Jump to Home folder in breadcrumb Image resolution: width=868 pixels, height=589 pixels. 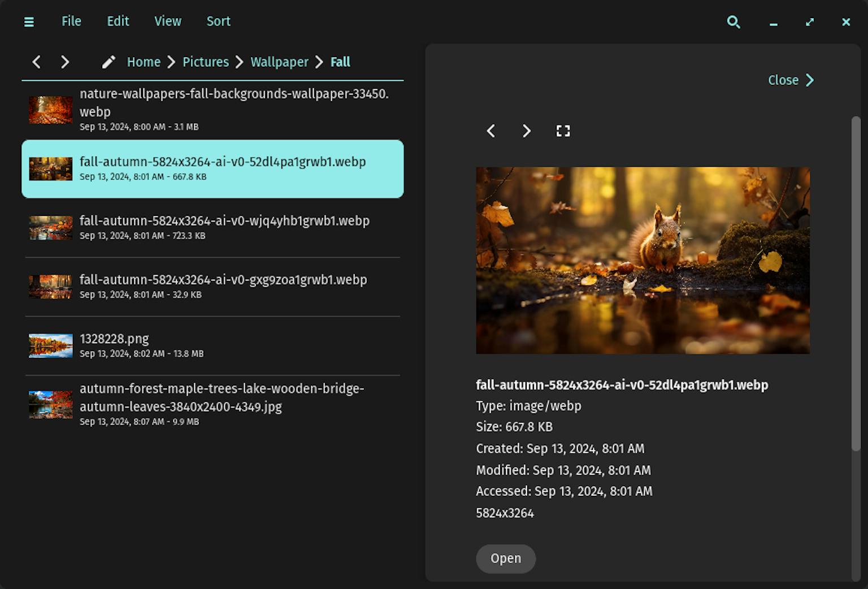pyautogui.click(x=144, y=62)
